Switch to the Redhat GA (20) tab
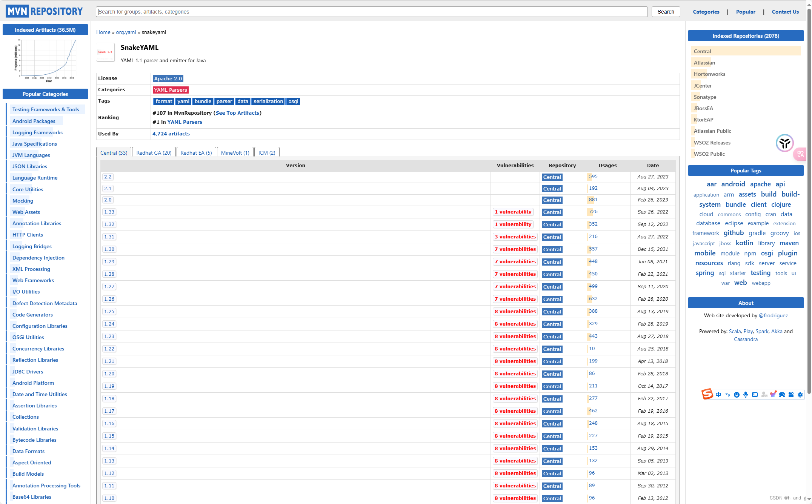 154,153
